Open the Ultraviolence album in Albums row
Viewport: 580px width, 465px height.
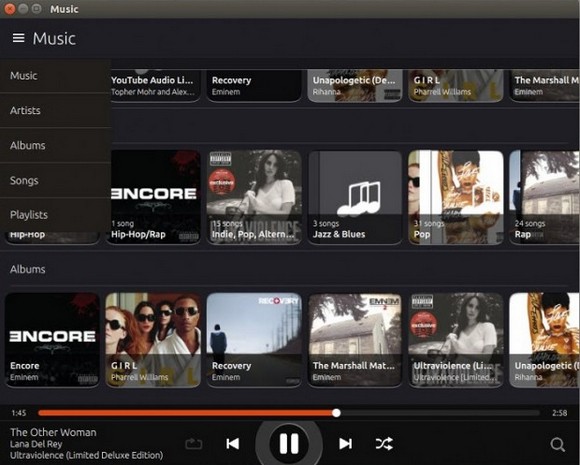[x=456, y=340]
